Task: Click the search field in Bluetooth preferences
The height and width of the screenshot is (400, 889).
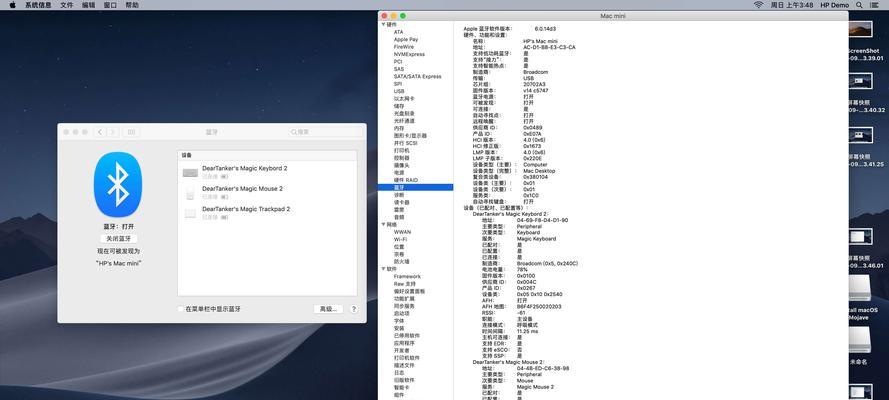Action: click(326, 132)
